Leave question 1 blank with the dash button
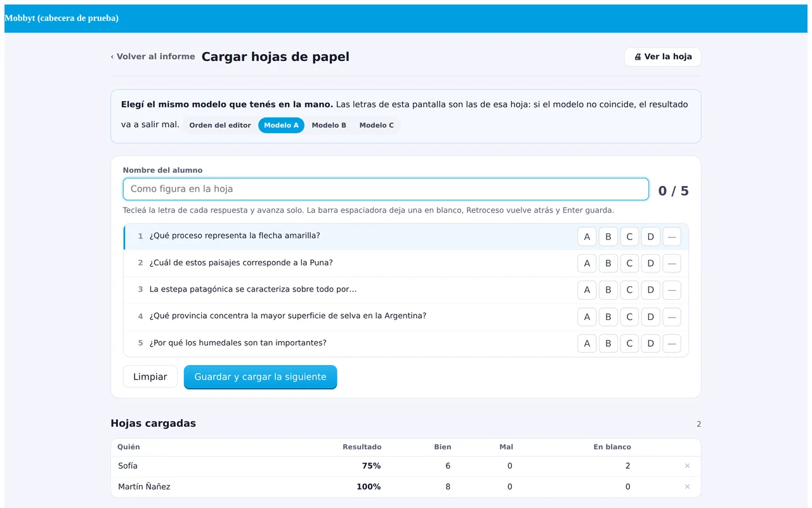This screenshot has height=508, width=812. point(672,237)
